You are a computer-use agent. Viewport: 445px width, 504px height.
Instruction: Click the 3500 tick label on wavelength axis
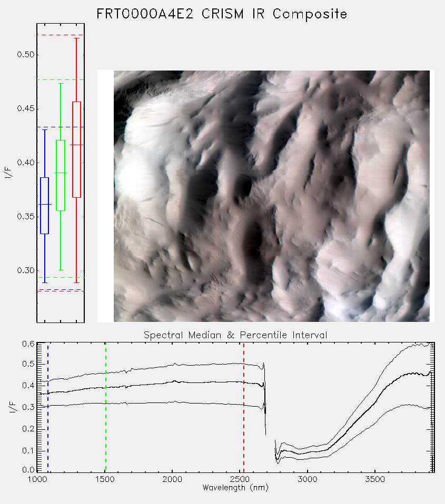pos(375,479)
